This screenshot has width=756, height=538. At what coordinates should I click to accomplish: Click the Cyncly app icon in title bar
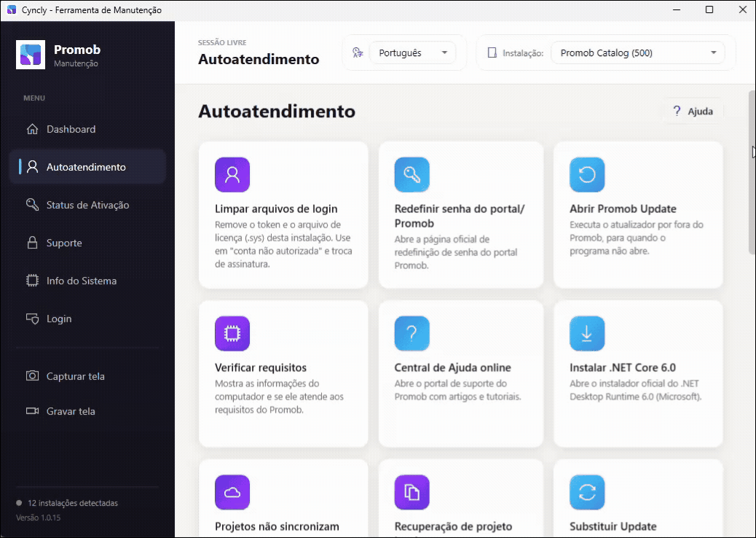coord(12,10)
